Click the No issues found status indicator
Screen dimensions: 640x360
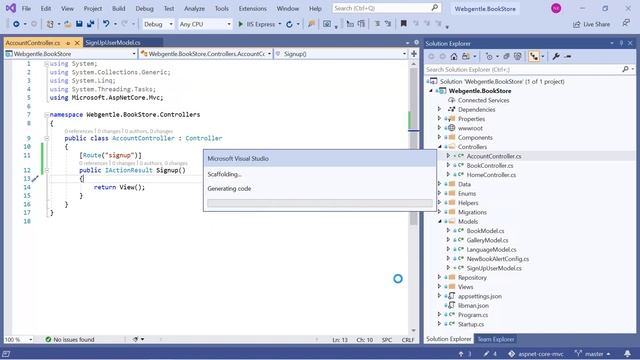point(70,339)
